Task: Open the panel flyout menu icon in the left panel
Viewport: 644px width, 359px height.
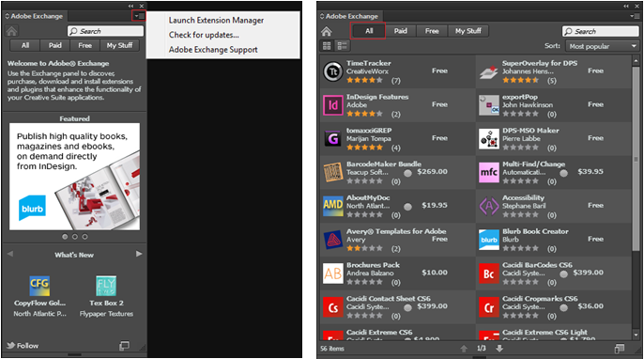Action: 139,16
